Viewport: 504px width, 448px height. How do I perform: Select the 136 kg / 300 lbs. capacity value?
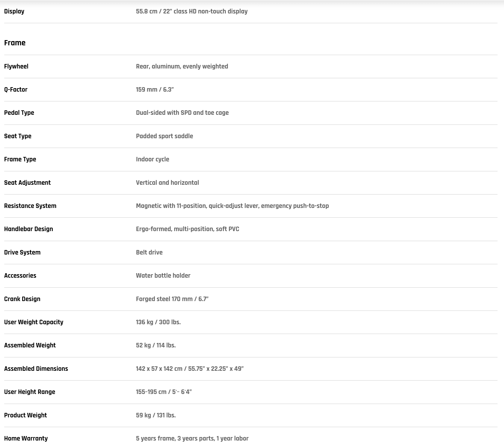coord(158,322)
